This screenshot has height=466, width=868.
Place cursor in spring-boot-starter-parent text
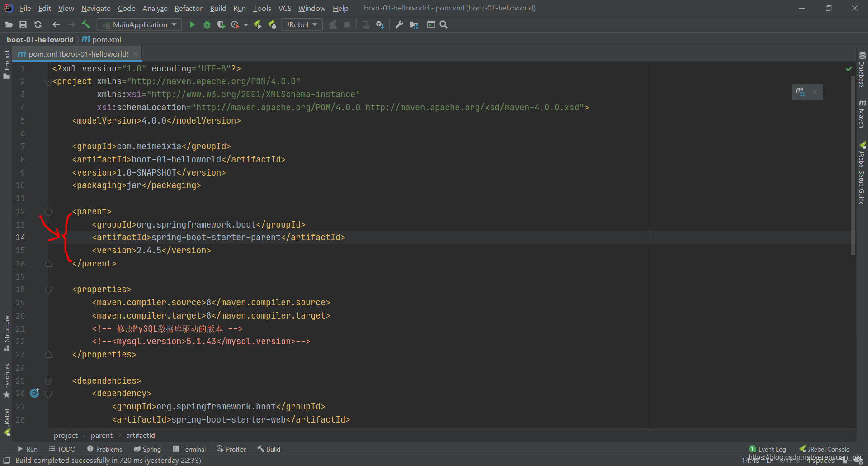pyautogui.click(x=216, y=238)
